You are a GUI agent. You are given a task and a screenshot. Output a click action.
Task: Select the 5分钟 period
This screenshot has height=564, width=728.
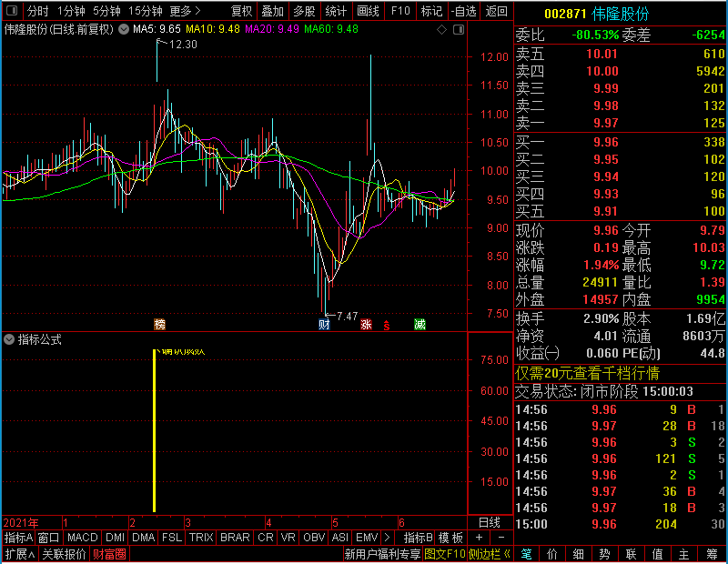[x=106, y=11]
